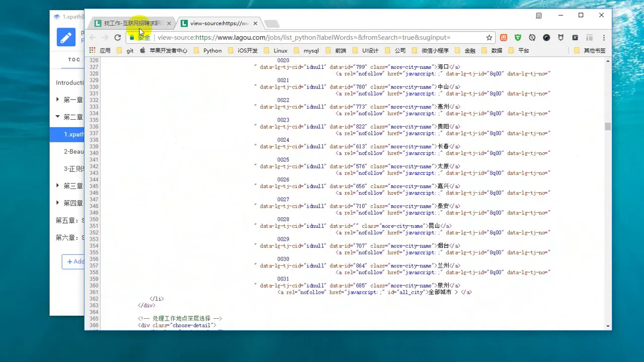This screenshot has width=644, height=362.
Task: Click the 全部城市 text in the source
Action: [x=440, y=292]
